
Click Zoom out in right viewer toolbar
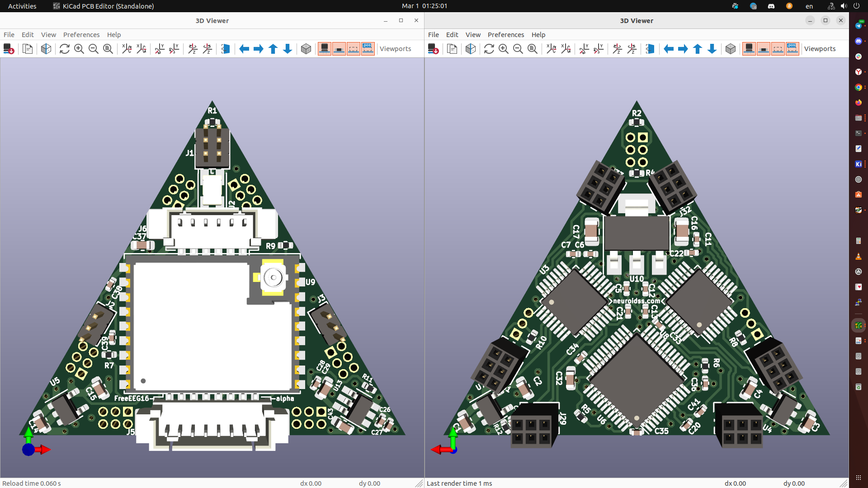[x=518, y=49]
